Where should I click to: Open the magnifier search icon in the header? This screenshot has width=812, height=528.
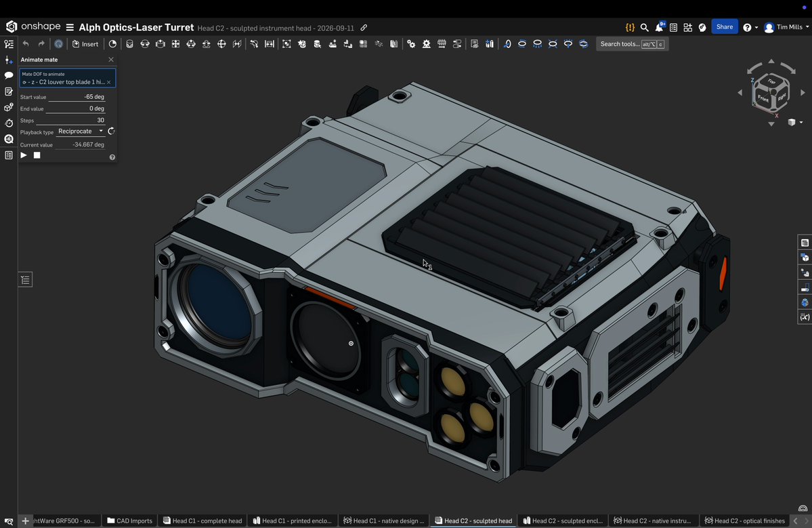[644, 28]
